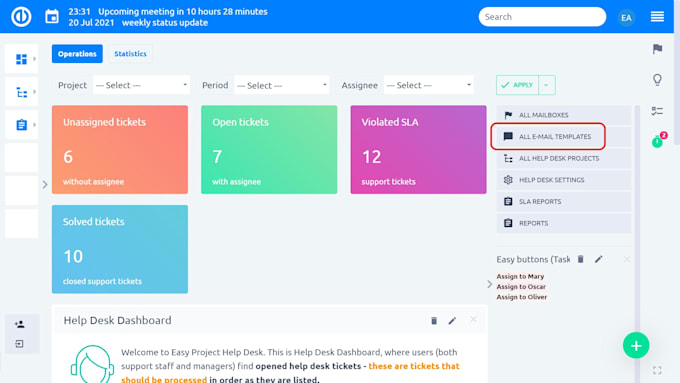Image resolution: width=680 pixels, height=383 pixels.
Task: Open the Unassigned tickets tile
Action: (120, 150)
